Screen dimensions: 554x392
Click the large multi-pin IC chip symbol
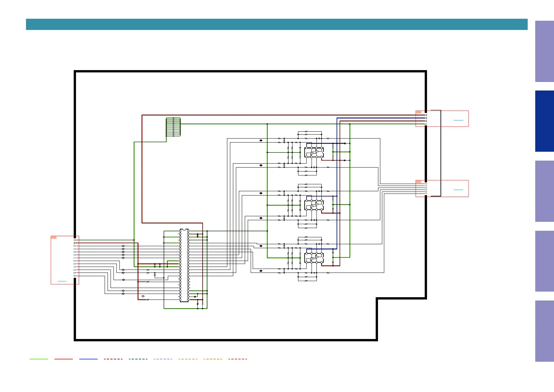click(x=184, y=265)
